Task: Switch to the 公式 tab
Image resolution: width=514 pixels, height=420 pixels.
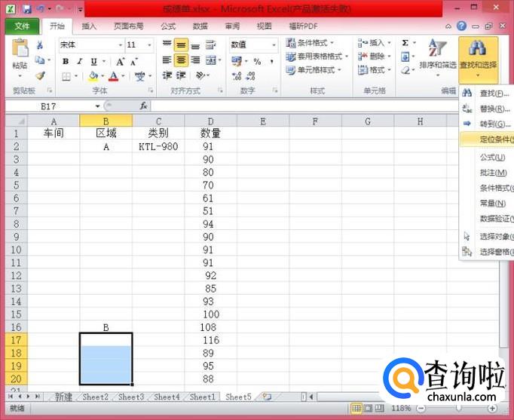Action: tap(168, 26)
